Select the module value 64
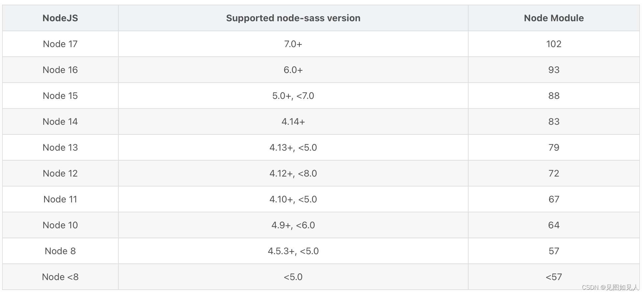Screen dimensions: 644x294 pos(553,225)
